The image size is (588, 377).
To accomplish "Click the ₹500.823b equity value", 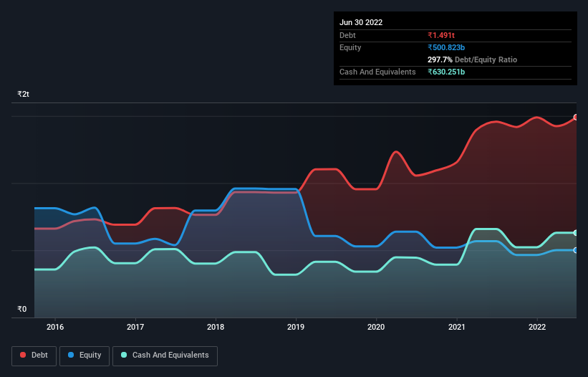I will point(446,47).
